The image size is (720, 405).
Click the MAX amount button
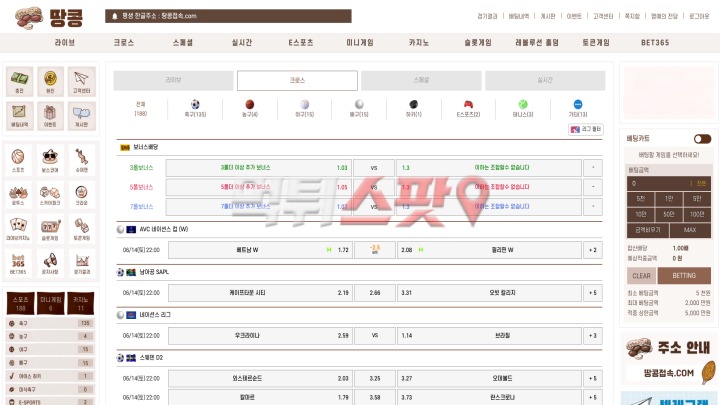click(690, 230)
